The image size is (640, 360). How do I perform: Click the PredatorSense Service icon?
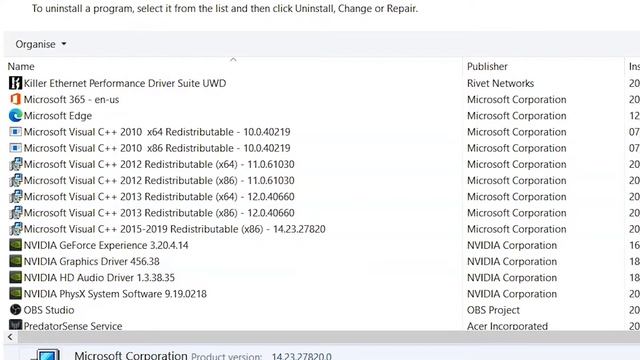(x=15, y=325)
